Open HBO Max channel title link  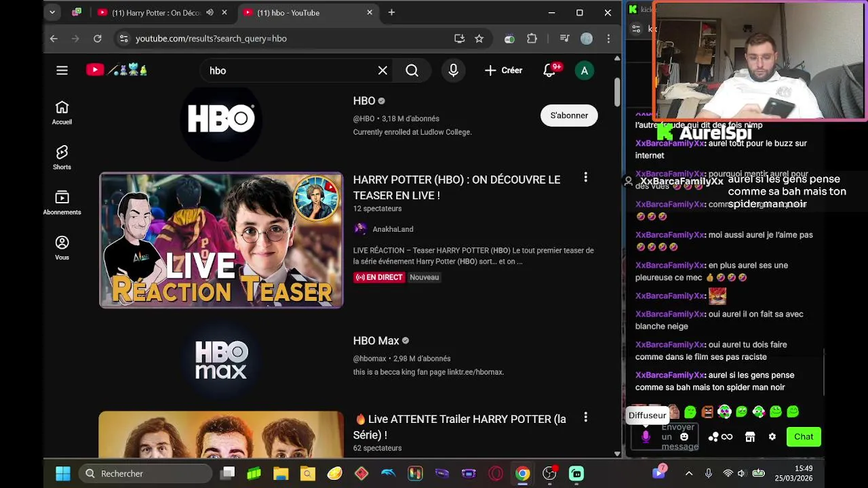pyautogui.click(x=376, y=340)
